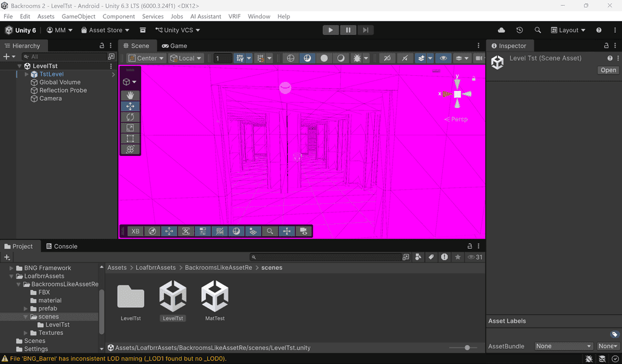Image resolution: width=622 pixels, height=364 pixels.
Task: Select the MatTest scene asset
Action: click(214, 300)
